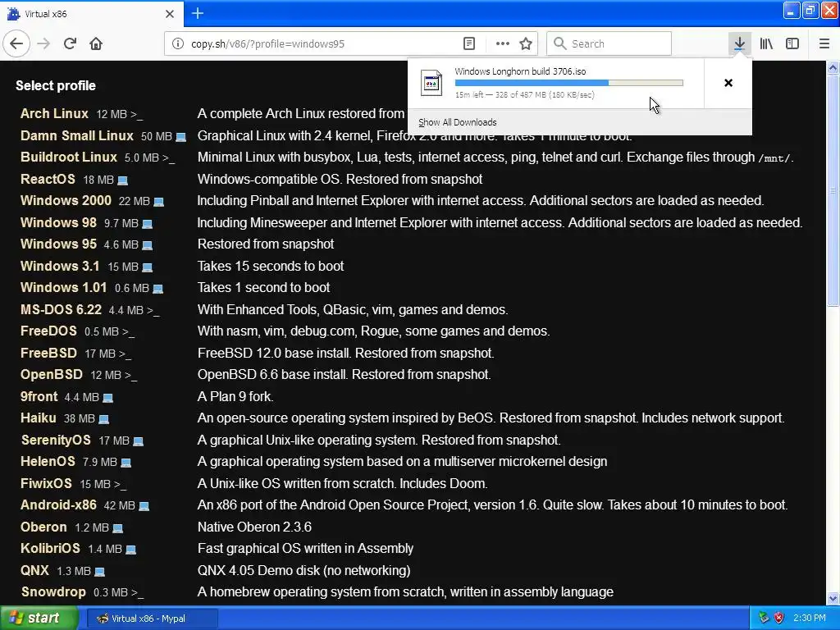
Task: Open Show All Downloads
Action: tap(458, 122)
